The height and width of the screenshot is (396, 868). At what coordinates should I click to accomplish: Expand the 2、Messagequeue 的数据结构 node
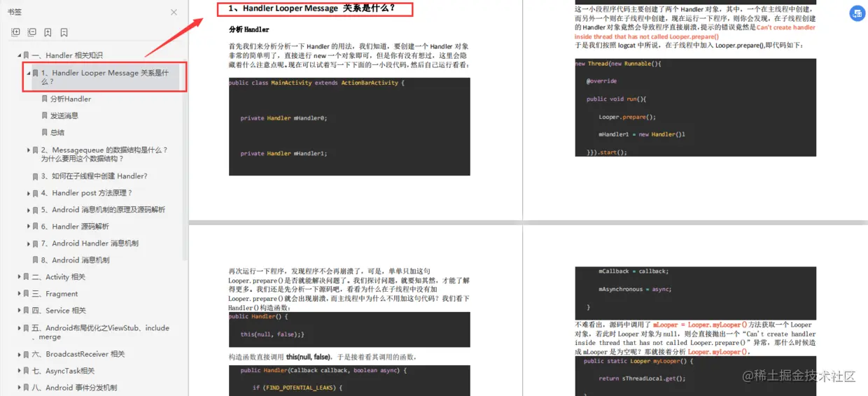pyautogui.click(x=29, y=150)
